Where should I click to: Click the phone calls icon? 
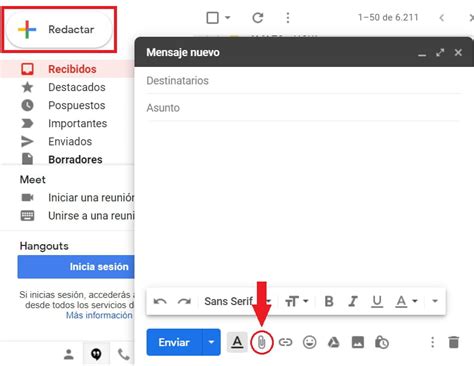click(124, 354)
